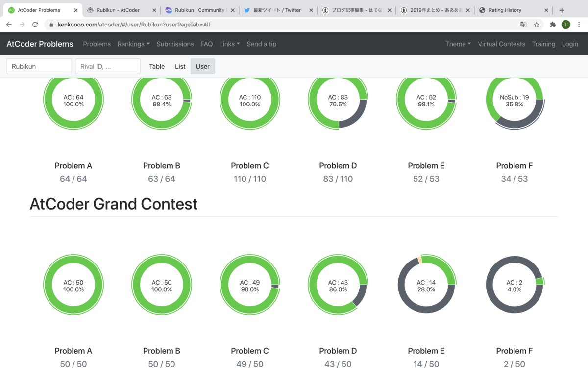Click the '2 / 50' count text
Screen dimensions: 588x368
point(514,364)
